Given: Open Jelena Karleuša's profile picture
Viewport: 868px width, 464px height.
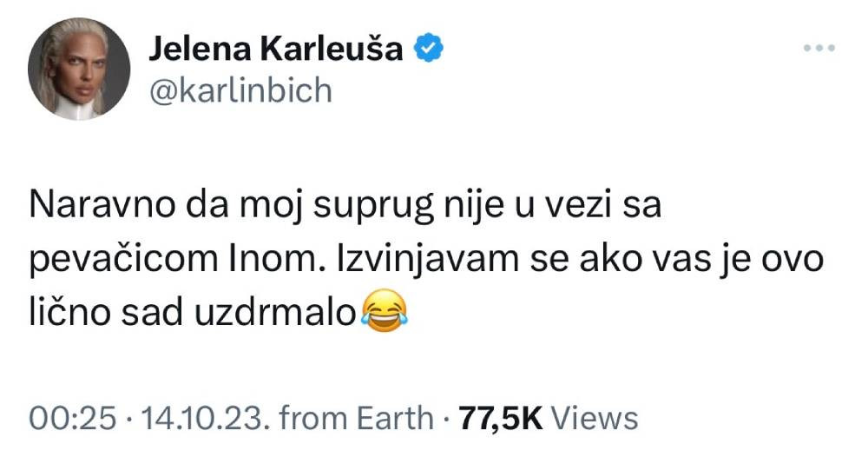Looking at the screenshot, I should click(78, 69).
